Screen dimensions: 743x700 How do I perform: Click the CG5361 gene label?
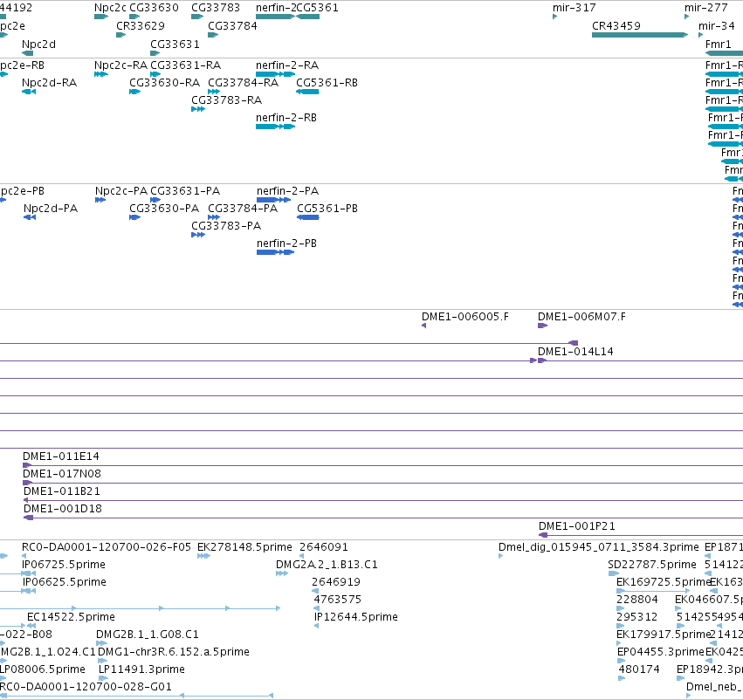(318, 8)
